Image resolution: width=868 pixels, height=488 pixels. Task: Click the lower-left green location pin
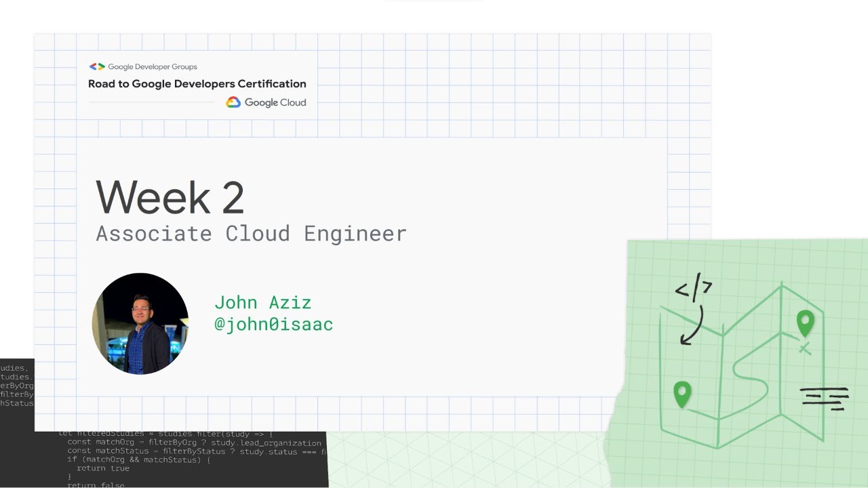pyautogui.click(x=682, y=395)
